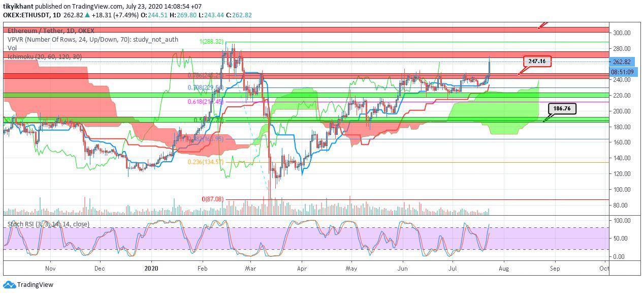Click the VPVR indicator legend text
644x294 pixels.
pyautogui.click(x=93, y=39)
